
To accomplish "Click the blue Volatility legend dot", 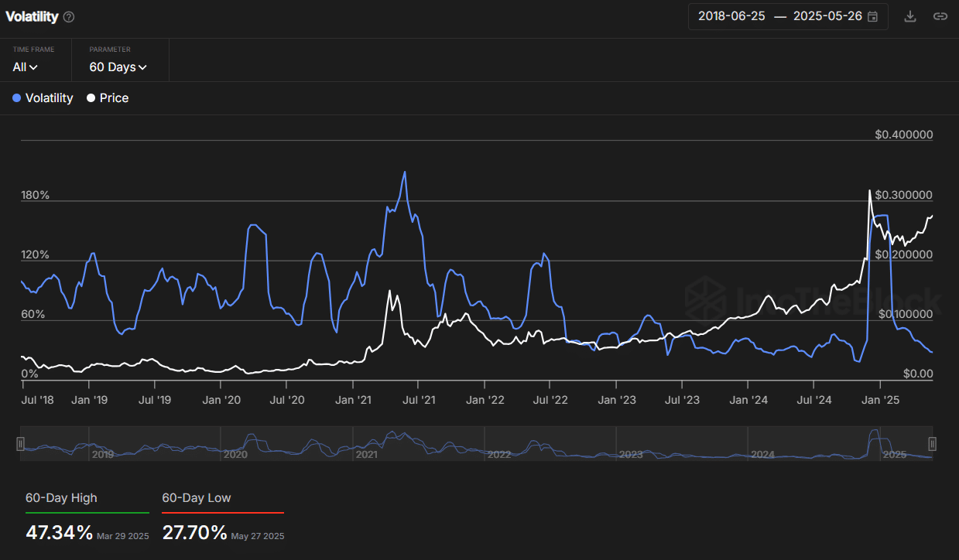I will [16, 98].
